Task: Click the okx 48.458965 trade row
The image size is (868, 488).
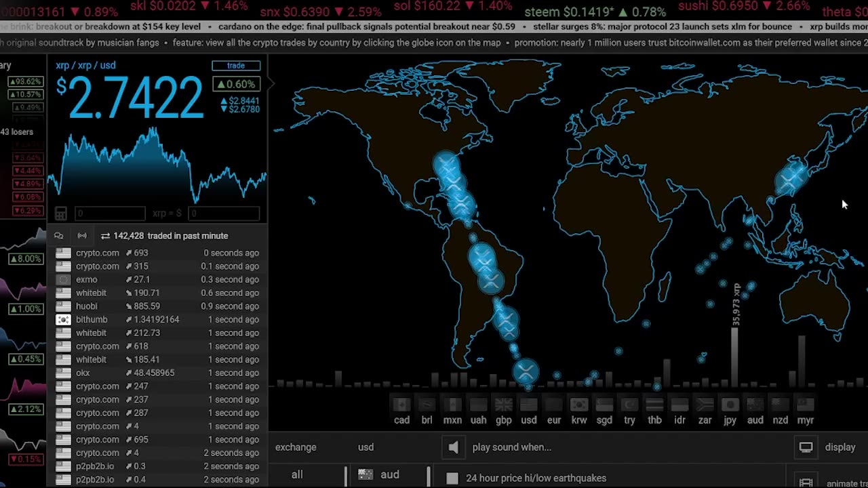Action: pyautogui.click(x=157, y=373)
